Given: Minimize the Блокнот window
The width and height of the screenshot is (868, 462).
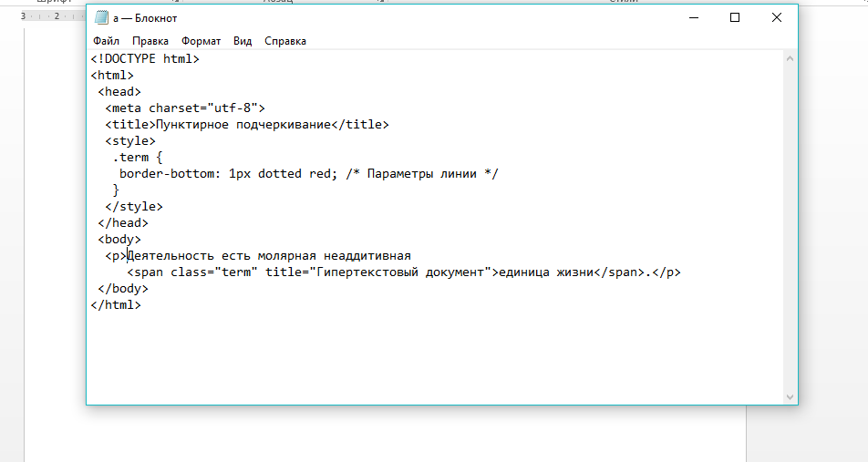Looking at the screenshot, I should 694,17.
